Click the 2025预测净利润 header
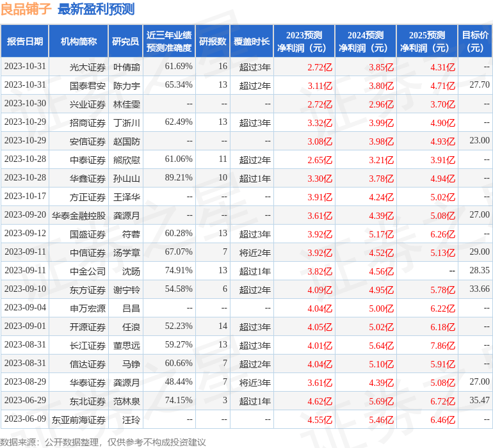This screenshot has height=448, width=493. coord(427,41)
